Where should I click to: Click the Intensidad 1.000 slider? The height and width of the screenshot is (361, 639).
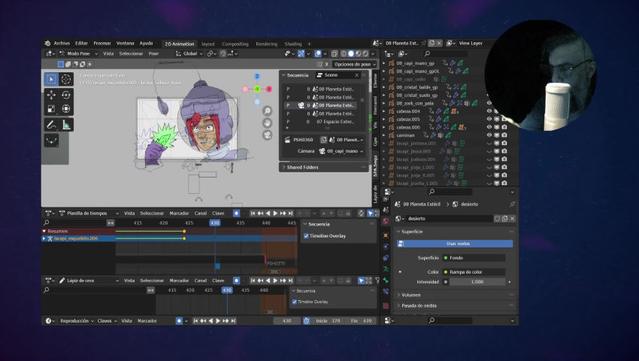pyautogui.click(x=477, y=282)
